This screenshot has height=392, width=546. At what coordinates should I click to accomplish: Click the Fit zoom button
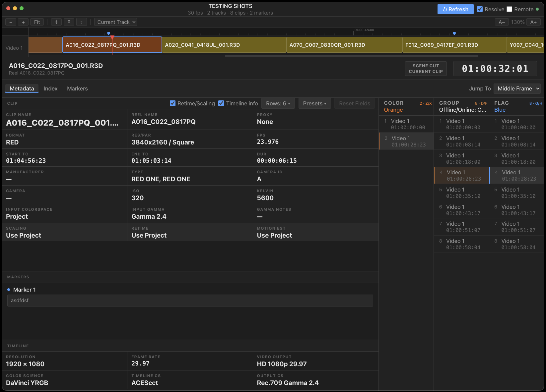[37, 22]
